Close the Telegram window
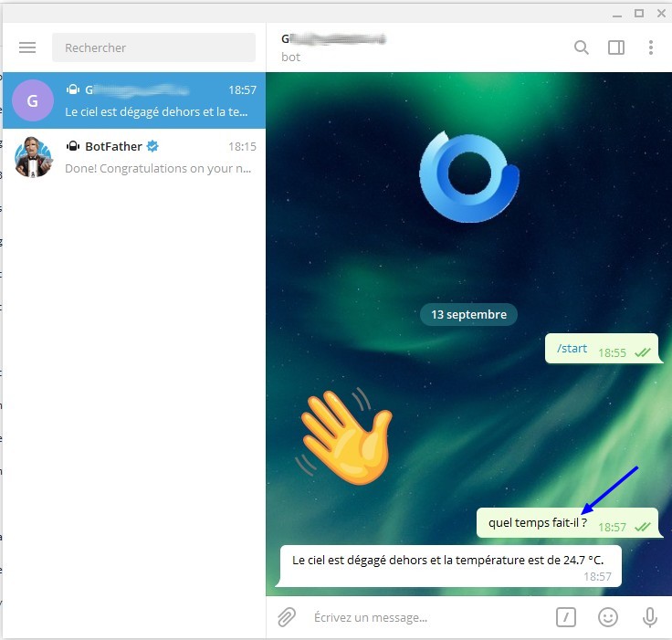Viewport: 672px width, 640px height. [661, 14]
